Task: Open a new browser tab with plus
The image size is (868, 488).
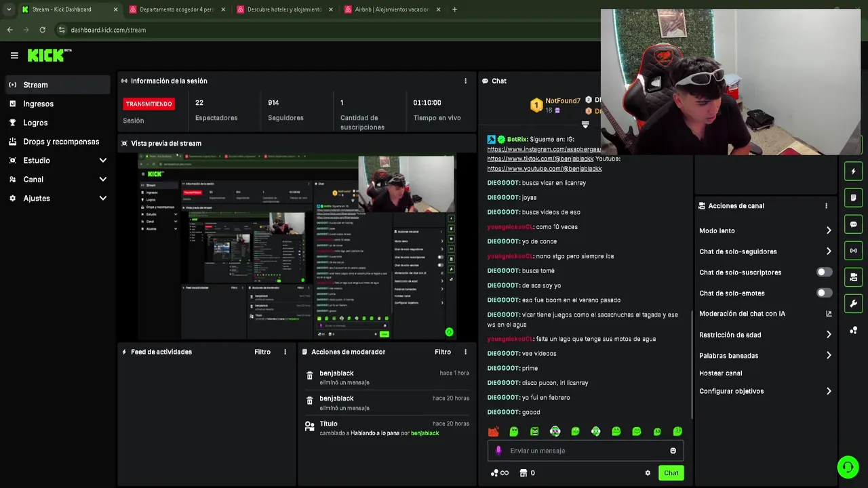Action: tap(454, 9)
